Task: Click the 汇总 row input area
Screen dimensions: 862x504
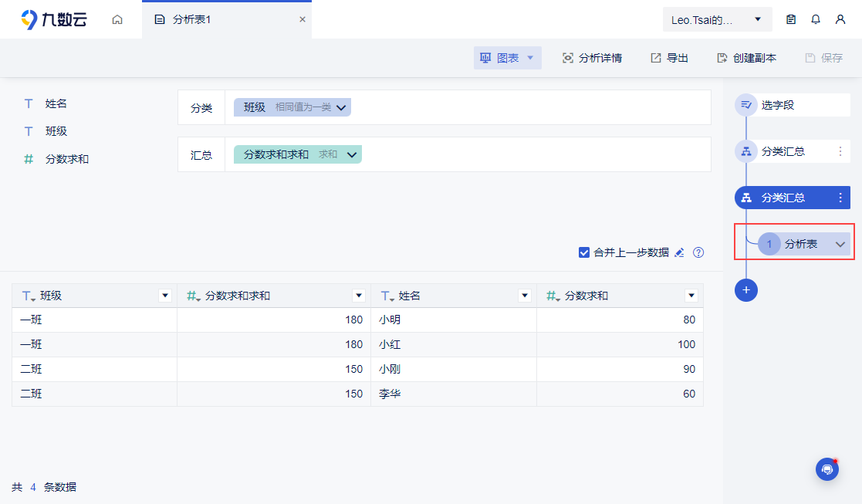Action: tap(468, 154)
